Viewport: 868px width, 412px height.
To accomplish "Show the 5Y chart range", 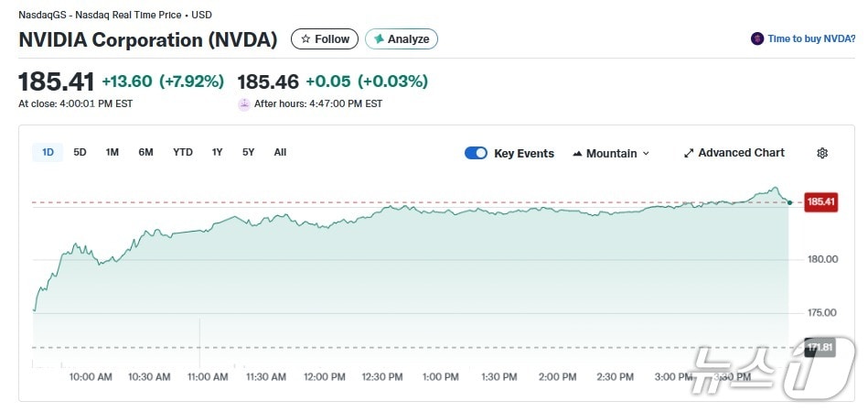I will pos(248,152).
